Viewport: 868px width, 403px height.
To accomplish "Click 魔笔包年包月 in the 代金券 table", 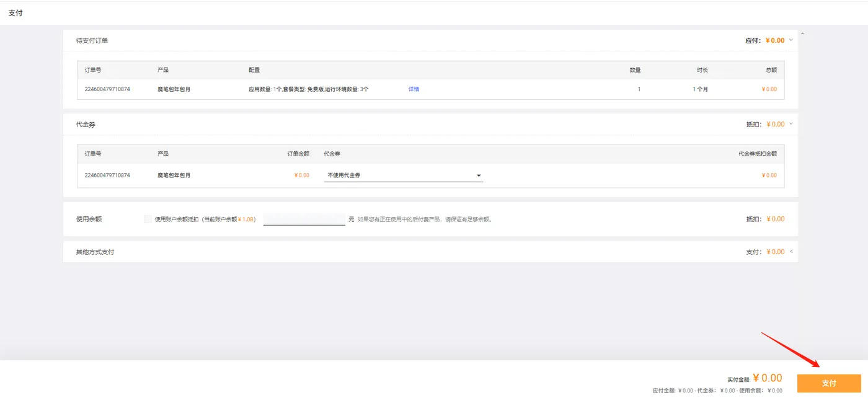I will pos(174,175).
